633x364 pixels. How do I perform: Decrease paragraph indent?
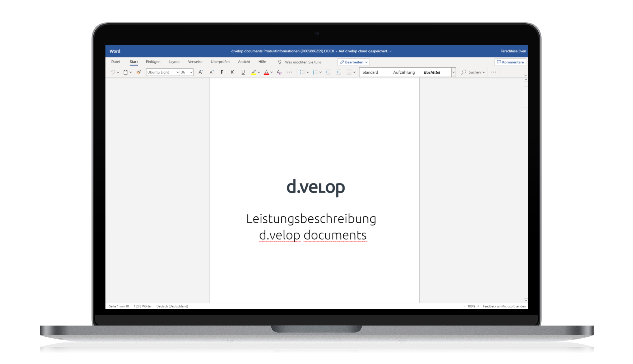(x=328, y=72)
